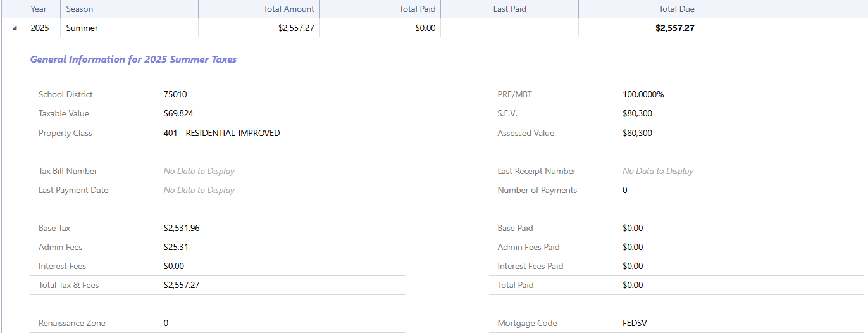Click the Total Due column header
This screenshot has width=868, height=333.
coord(676,9)
